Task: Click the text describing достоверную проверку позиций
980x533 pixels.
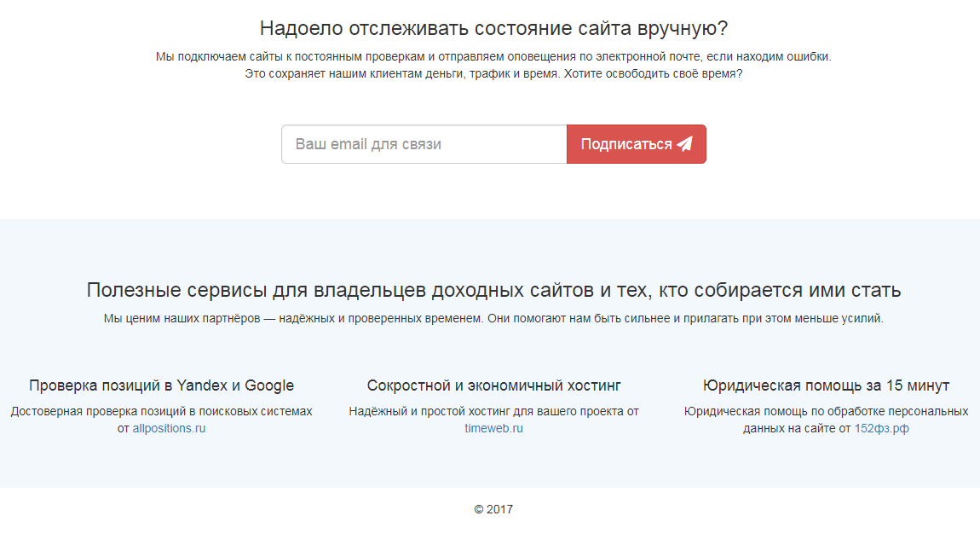Action: (x=162, y=411)
